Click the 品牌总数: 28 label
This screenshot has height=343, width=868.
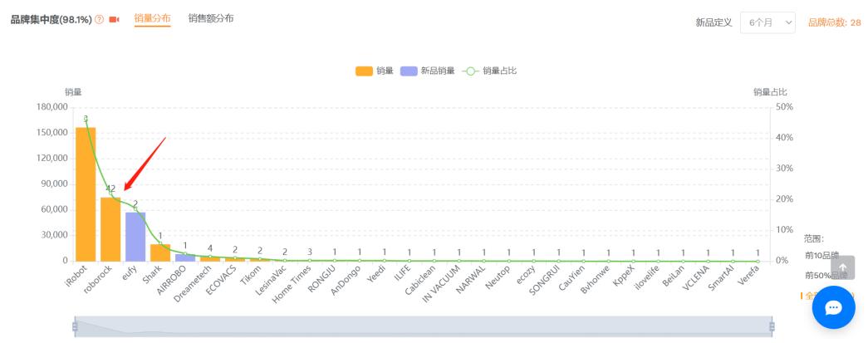(x=834, y=22)
